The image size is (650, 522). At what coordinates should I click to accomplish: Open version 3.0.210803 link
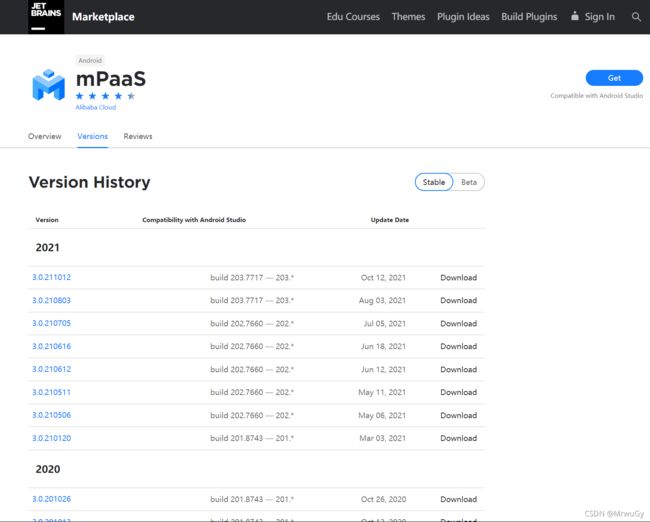point(51,300)
